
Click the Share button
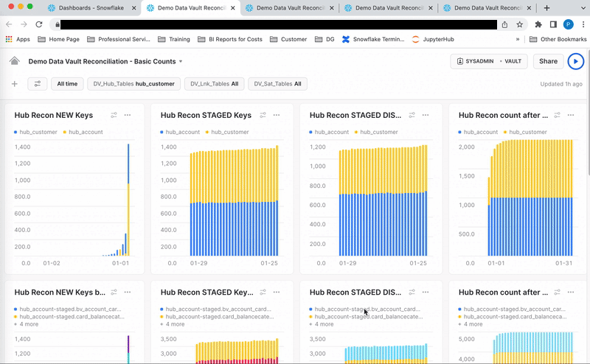[x=548, y=62]
